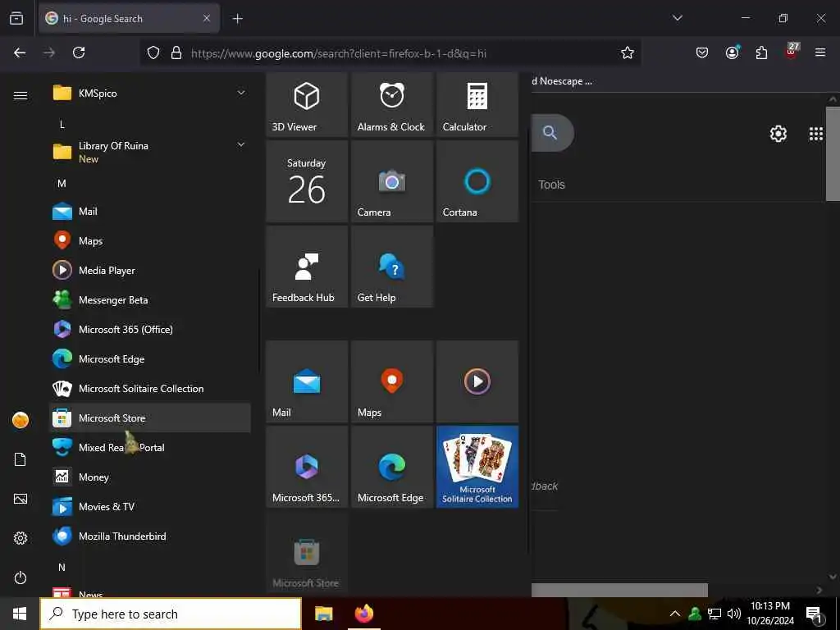The width and height of the screenshot is (840, 630).
Task: Open the Library Of Ruina folder entry
Action: pos(150,152)
